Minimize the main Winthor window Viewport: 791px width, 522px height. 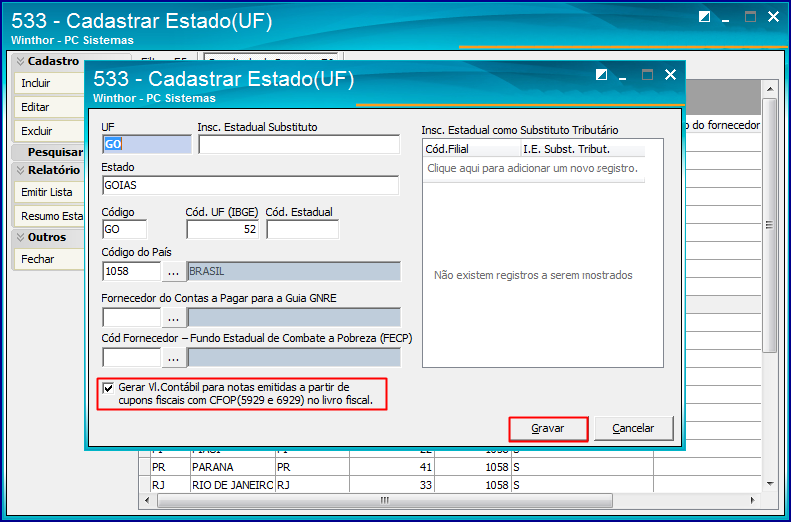click(x=726, y=19)
